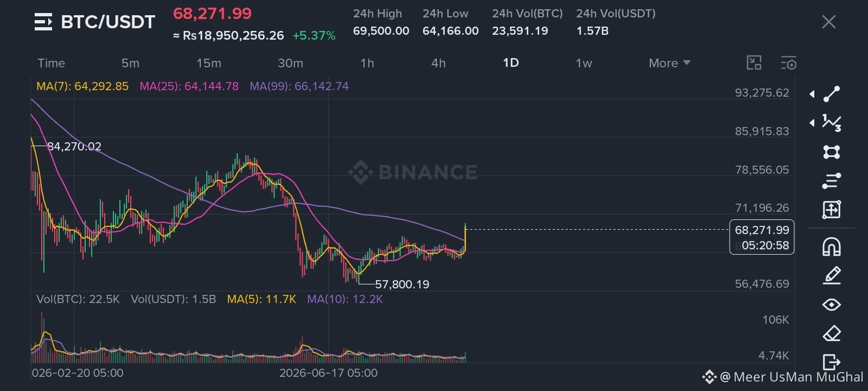Image resolution: width=868 pixels, height=391 pixels.
Task: Click the Vol(USDT): 1.5B label
Action: (x=174, y=299)
